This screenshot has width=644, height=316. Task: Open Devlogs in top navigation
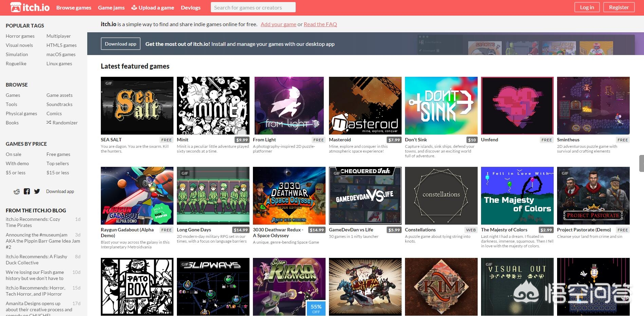tap(191, 7)
